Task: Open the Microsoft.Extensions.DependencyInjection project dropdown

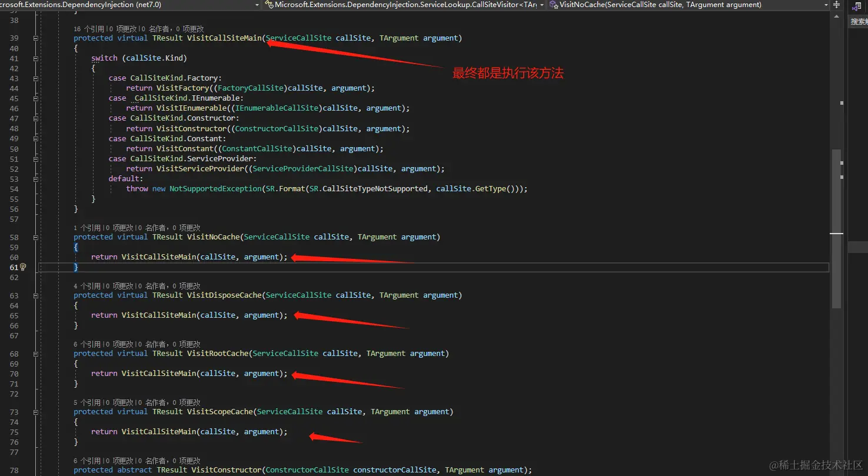Action: [x=256, y=5]
